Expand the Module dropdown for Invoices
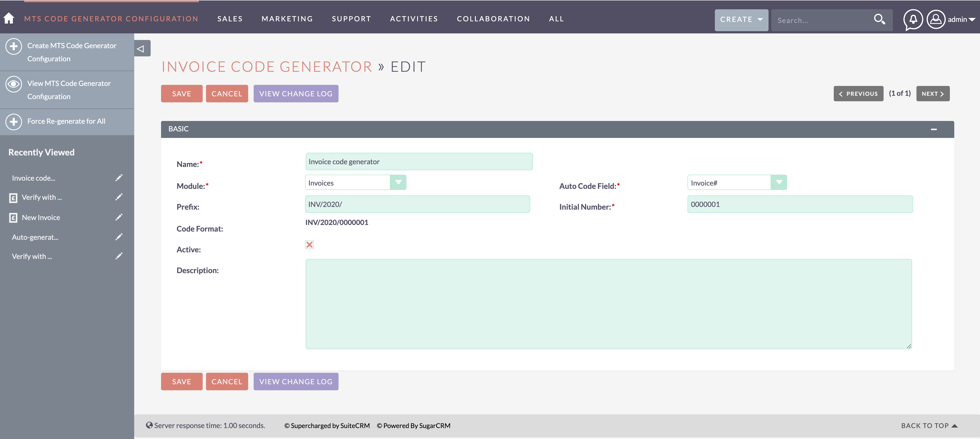The height and width of the screenshot is (439, 980). tap(398, 182)
